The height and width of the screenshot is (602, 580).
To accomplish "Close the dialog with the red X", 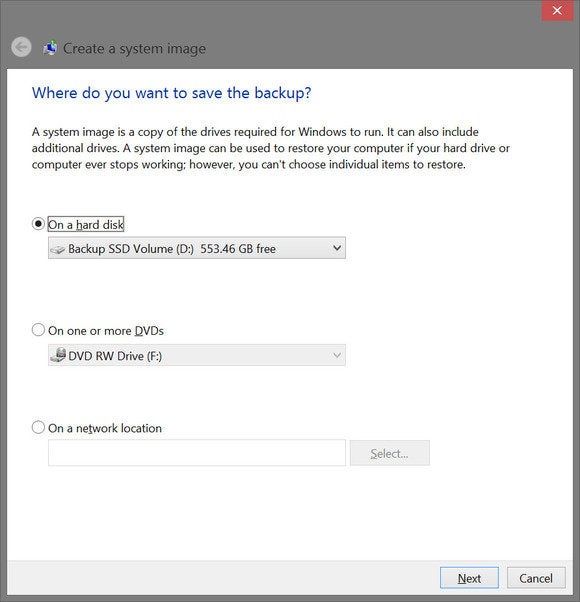I will tap(557, 10).
